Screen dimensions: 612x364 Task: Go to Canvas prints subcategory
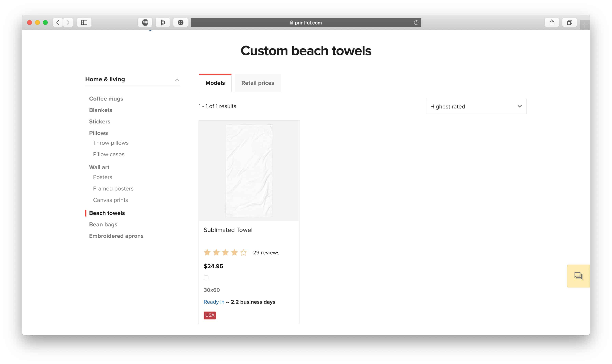coord(110,200)
